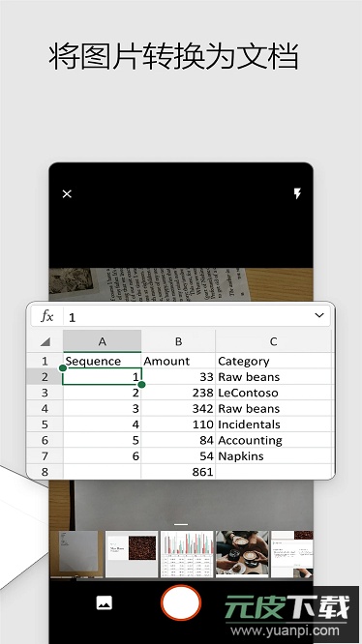Viewport: 362px width, 644px height.
Task: Click amount cell 110
Action: (x=178, y=424)
